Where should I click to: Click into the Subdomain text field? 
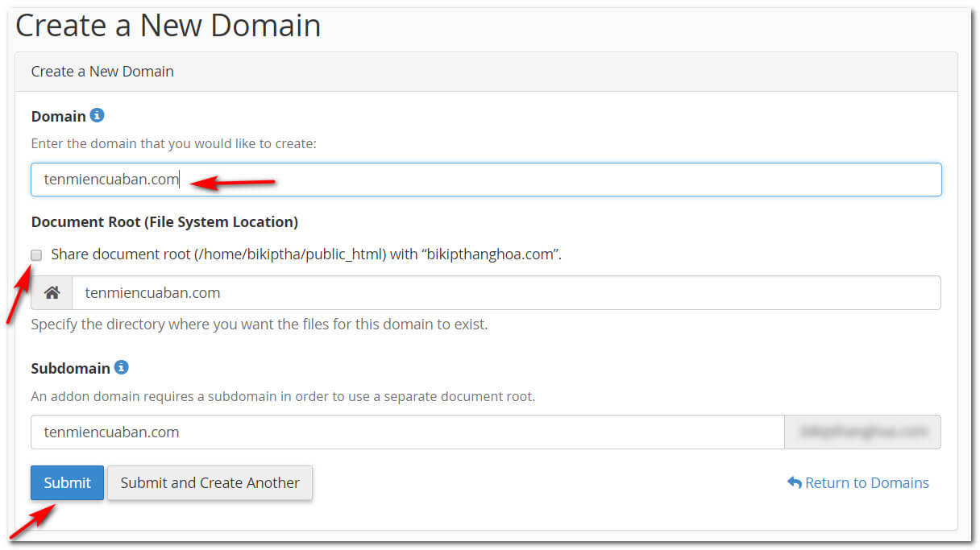click(407, 432)
